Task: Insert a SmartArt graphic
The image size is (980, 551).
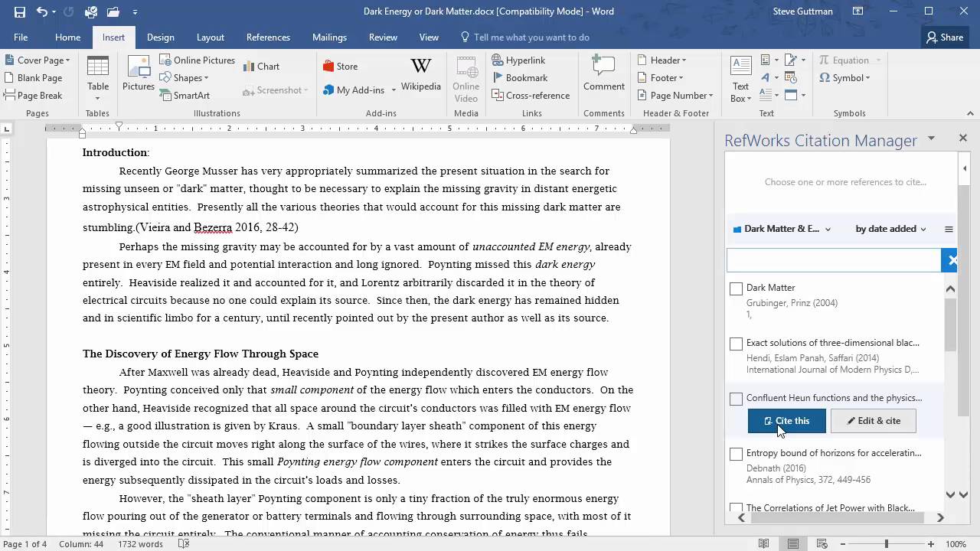Action: click(x=185, y=95)
